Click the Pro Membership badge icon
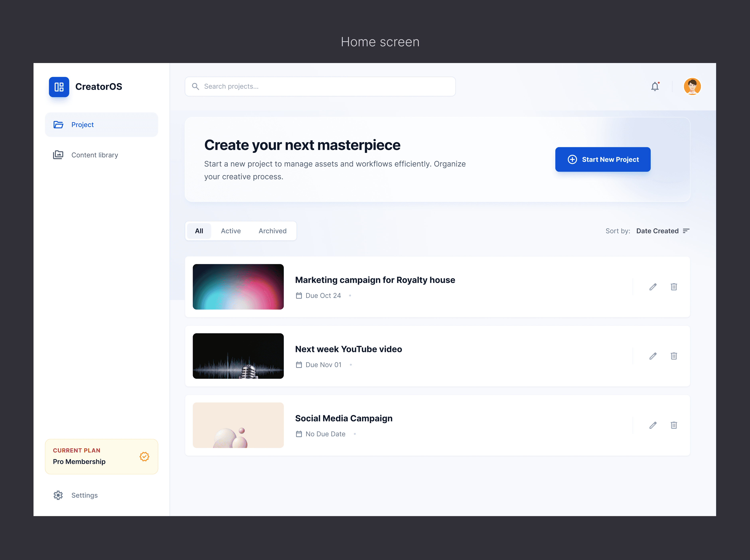Image resolution: width=750 pixels, height=560 pixels. tap(144, 457)
